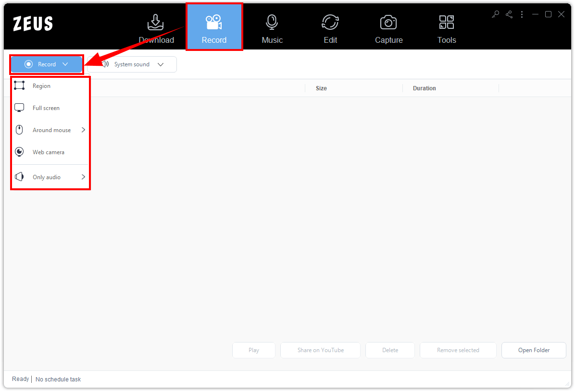Minimize the ZEUS window

tap(536, 14)
